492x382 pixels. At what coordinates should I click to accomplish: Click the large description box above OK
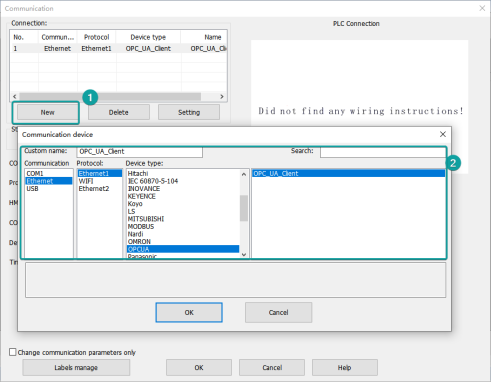[x=235, y=280]
